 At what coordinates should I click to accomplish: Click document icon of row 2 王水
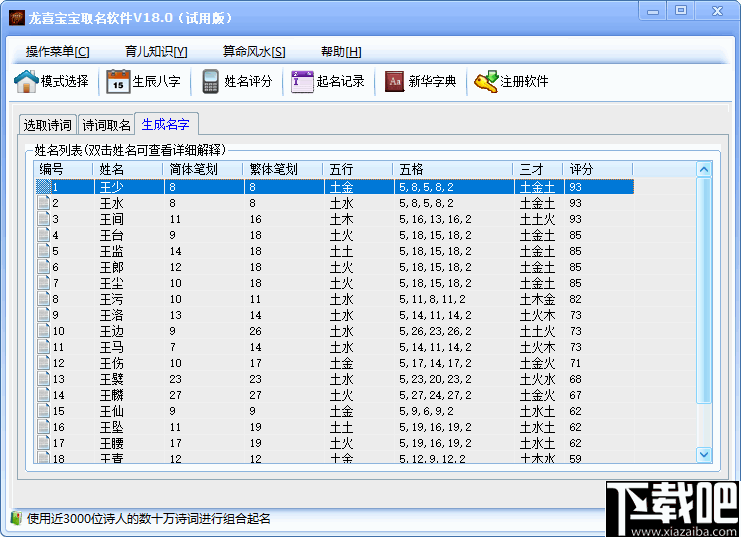(43, 203)
